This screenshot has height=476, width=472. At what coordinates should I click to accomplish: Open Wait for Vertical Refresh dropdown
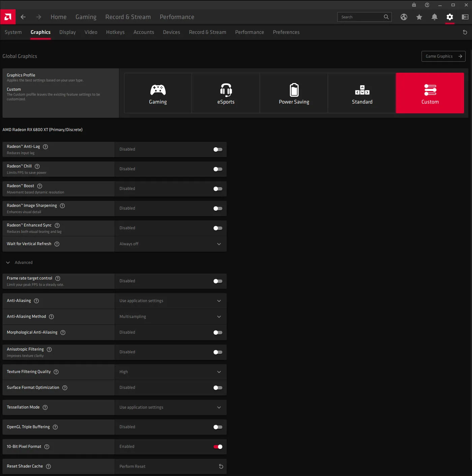[171, 244]
